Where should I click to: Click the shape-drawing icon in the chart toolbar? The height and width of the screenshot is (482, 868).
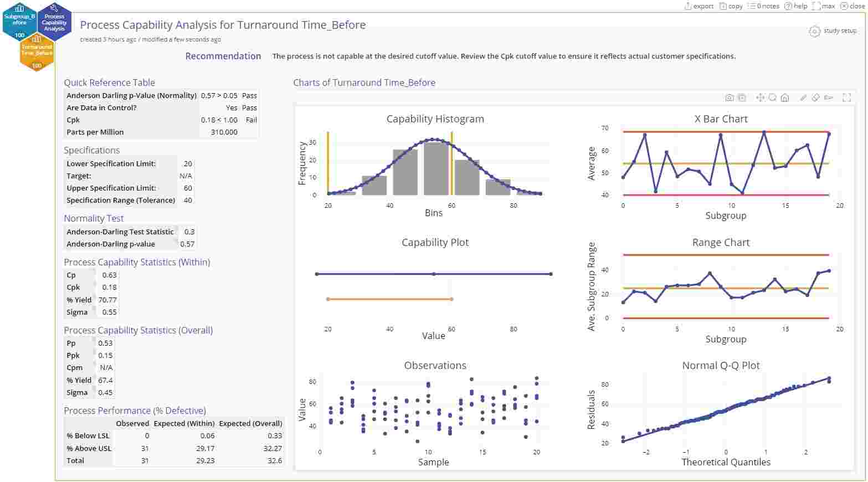click(x=815, y=98)
